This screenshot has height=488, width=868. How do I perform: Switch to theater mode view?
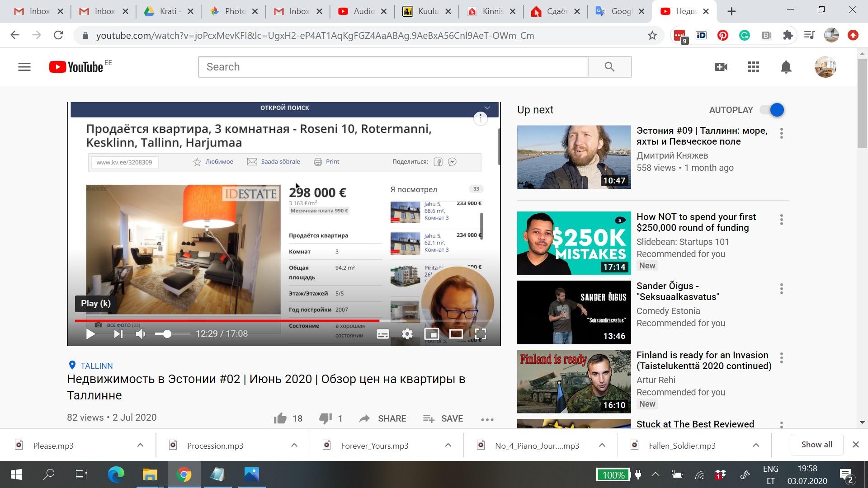pos(456,334)
